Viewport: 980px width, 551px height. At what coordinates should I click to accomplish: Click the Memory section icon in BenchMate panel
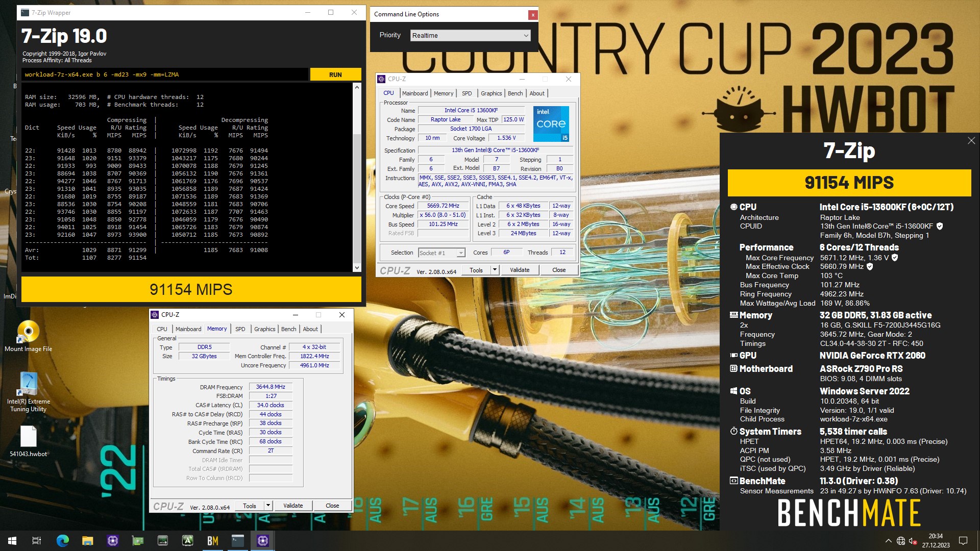click(x=733, y=315)
